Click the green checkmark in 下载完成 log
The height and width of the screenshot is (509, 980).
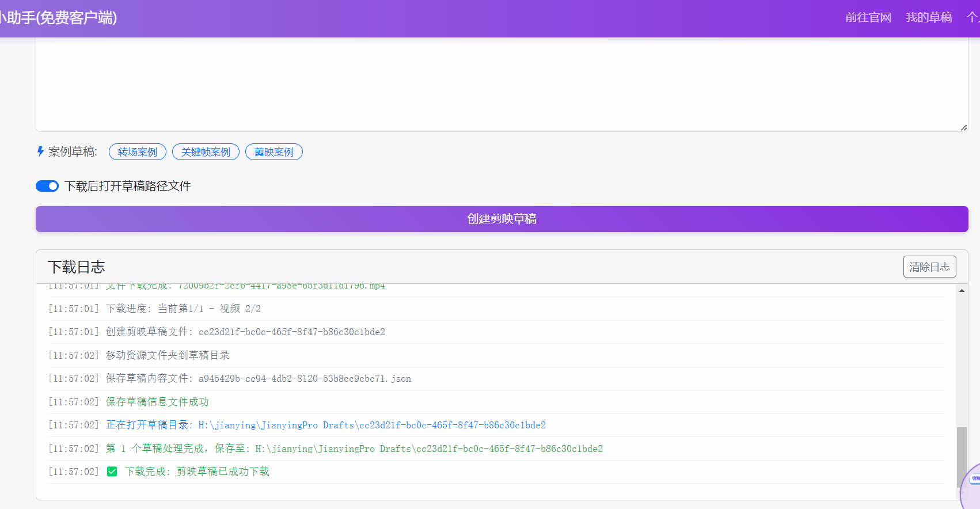pyautogui.click(x=112, y=472)
